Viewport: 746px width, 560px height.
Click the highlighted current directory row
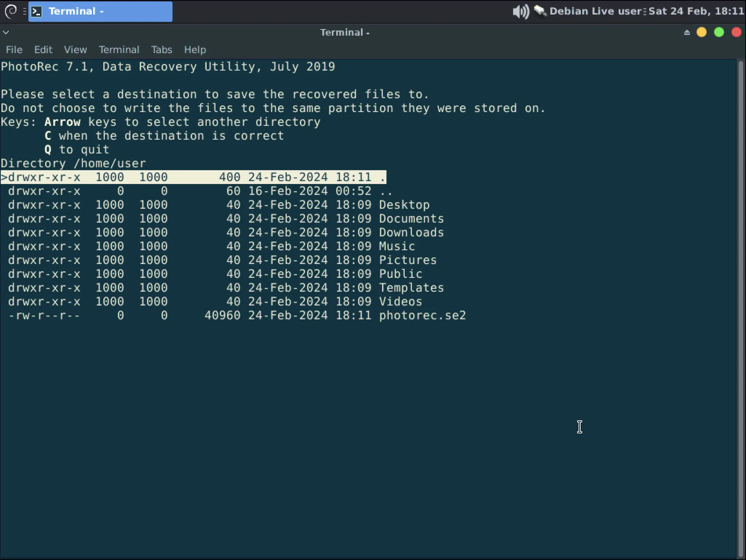point(193,177)
